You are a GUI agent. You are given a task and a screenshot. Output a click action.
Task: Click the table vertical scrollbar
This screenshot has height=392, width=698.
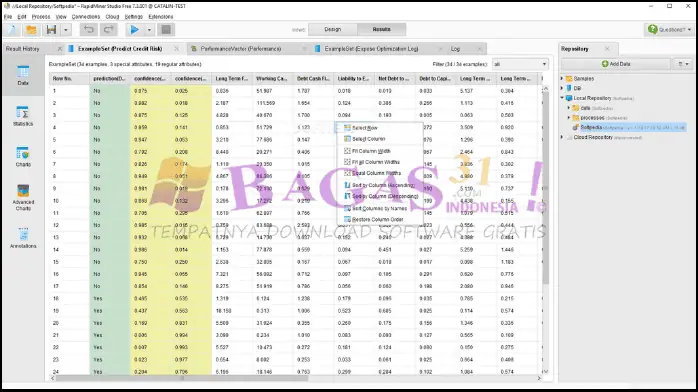click(x=545, y=189)
